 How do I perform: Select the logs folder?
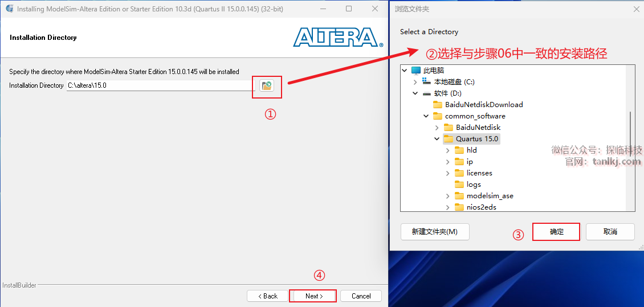[474, 185]
